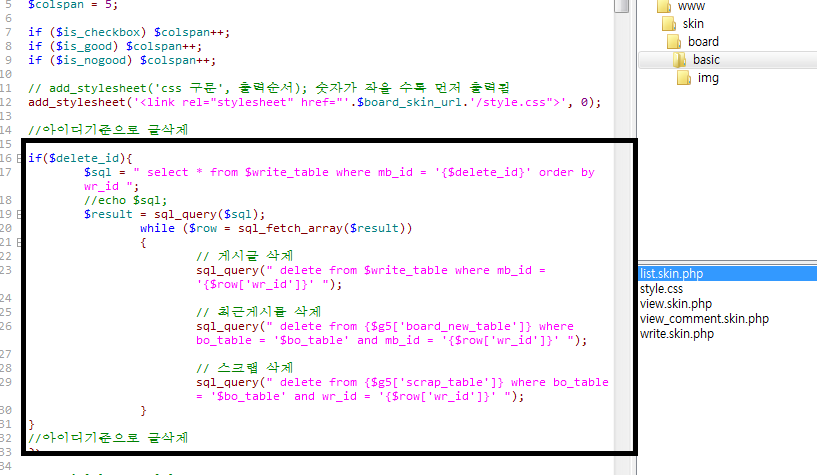Select the img folder label in tree
Screen dimensions: 817x475
[707, 78]
